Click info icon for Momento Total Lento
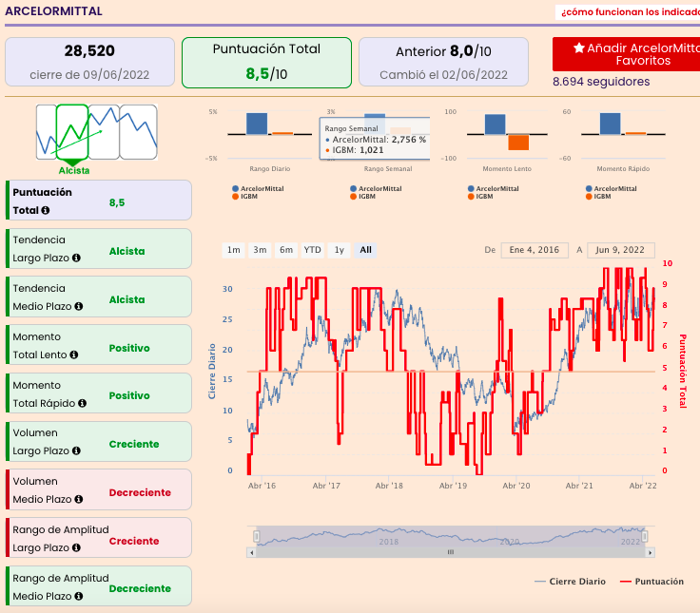The height and width of the screenshot is (613, 700). coord(74,354)
